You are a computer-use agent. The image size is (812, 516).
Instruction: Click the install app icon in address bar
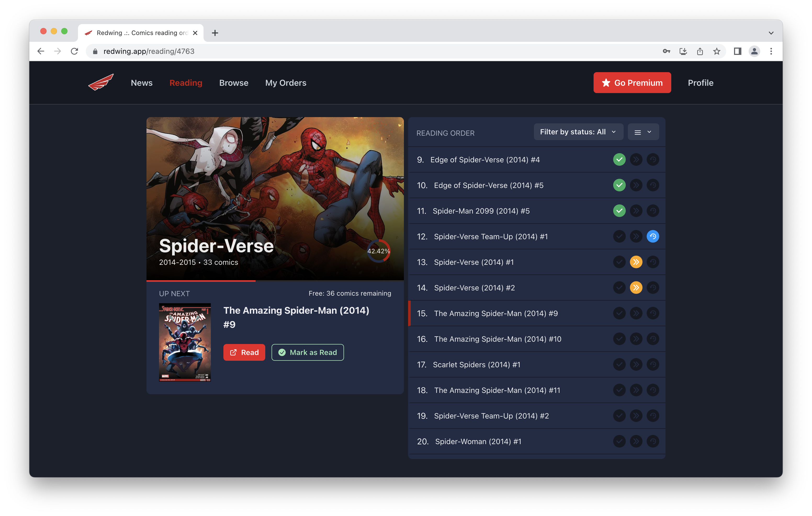click(x=683, y=51)
